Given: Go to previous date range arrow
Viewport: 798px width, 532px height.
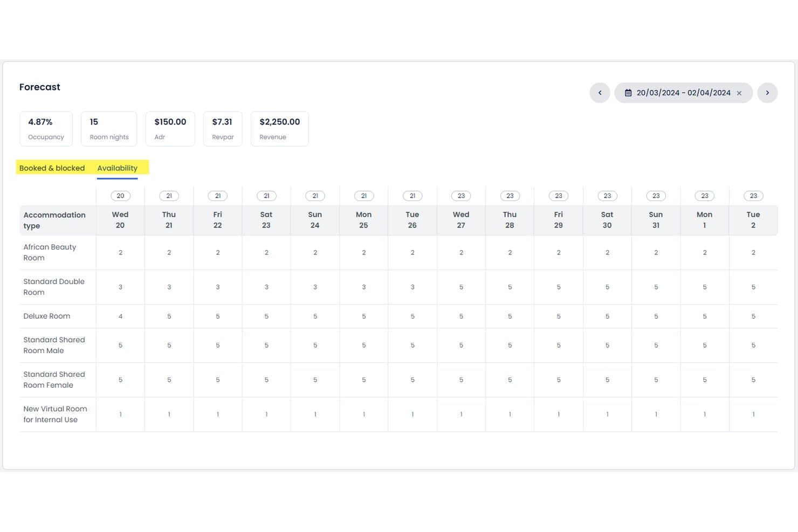Looking at the screenshot, I should tap(600, 93).
